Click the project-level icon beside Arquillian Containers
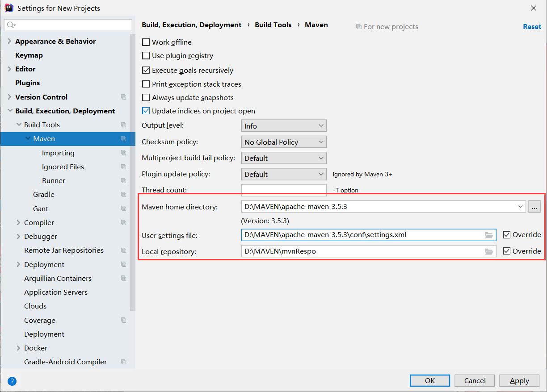The width and height of the screenshot is (547, 392). pos(124,278)
